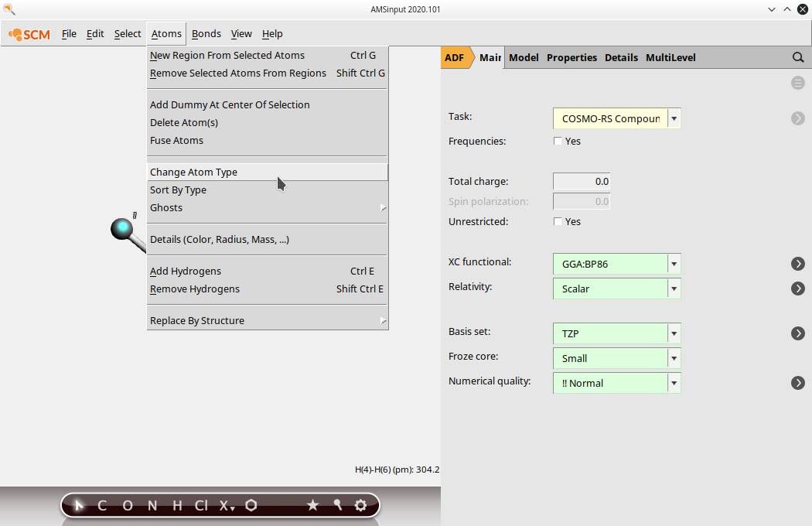Open the Task dropdown

pyautogui.click(x=617, y=118)
